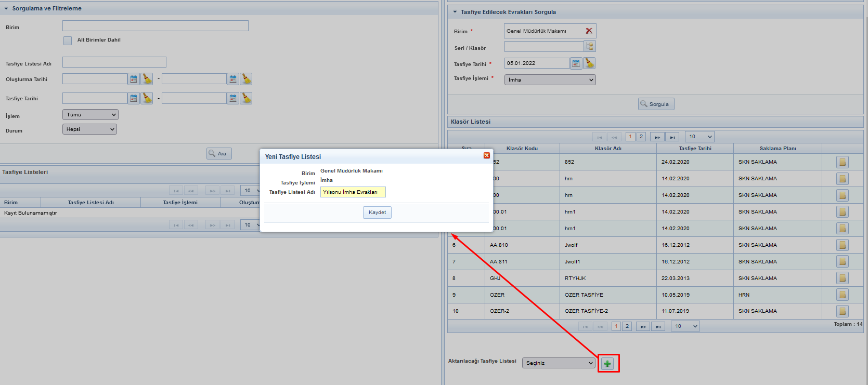Collapse the Sorgulama ve Filtreleme panel
Screen dimensions: 868x385
point(6,9)
